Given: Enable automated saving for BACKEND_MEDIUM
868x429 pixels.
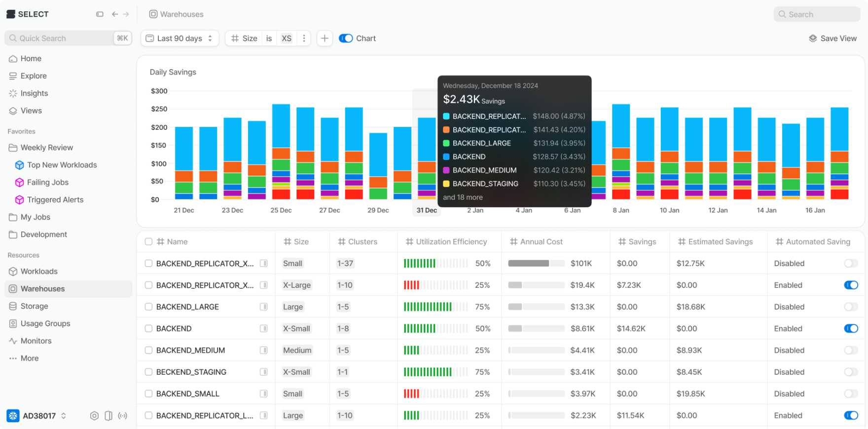Looking at the screenshot, I should point(851,351).
